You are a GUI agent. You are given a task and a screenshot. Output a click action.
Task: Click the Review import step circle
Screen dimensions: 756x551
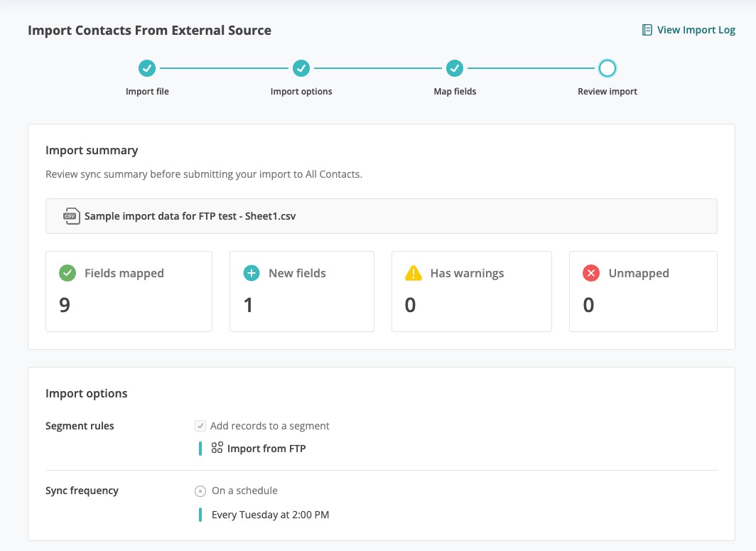click(607, 68)
